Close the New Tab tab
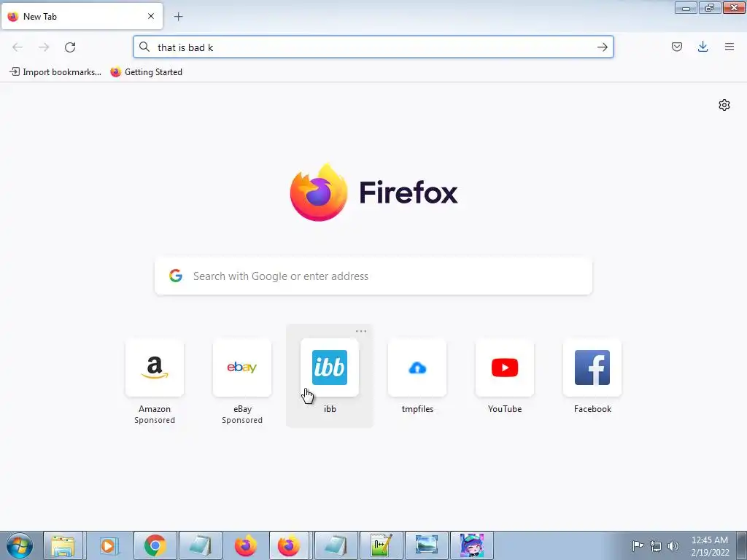747x560 pixels. [151, 16]
